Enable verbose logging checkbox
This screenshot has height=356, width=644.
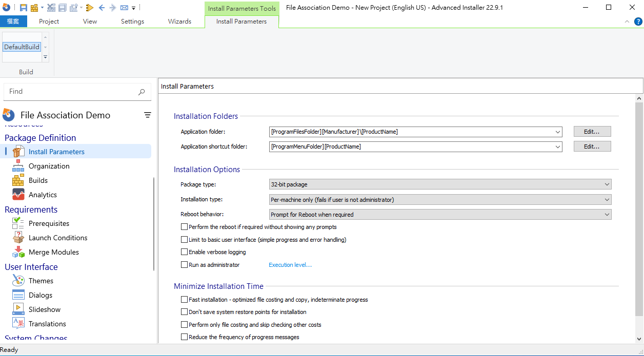[185, 252]
